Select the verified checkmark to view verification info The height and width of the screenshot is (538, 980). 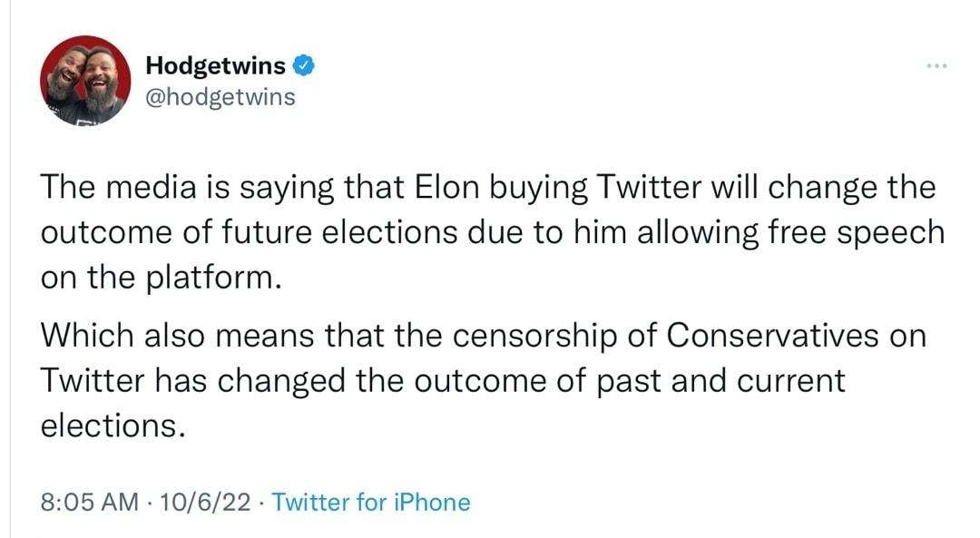pyautogui.click(x=305, y=64)
